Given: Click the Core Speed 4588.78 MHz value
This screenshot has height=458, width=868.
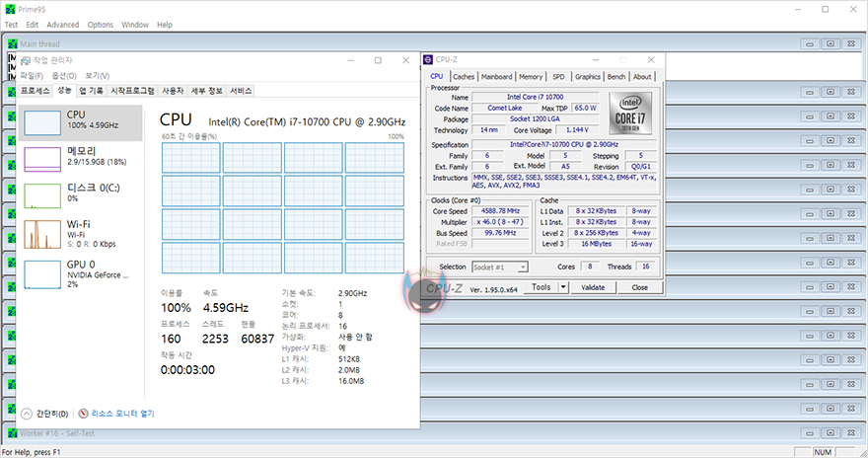Looking at the screenshot, I should pyautogui.click(x=500, y=211).
